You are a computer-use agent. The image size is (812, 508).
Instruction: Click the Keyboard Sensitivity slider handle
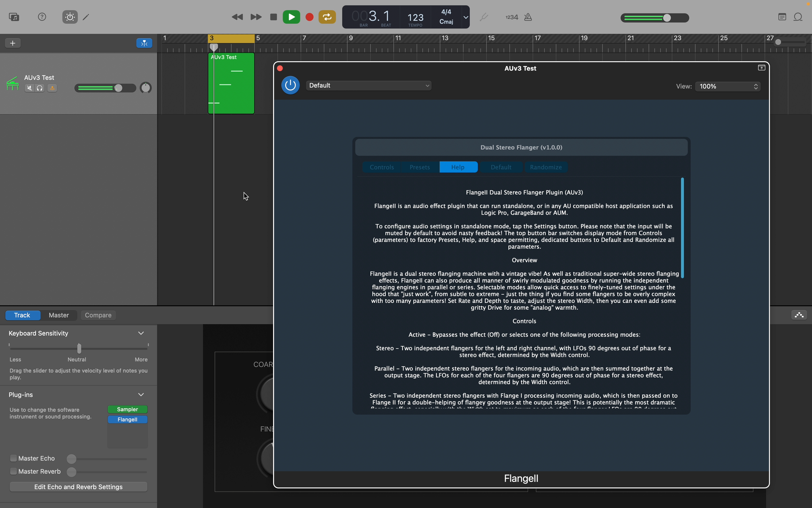tap(79, 348)
